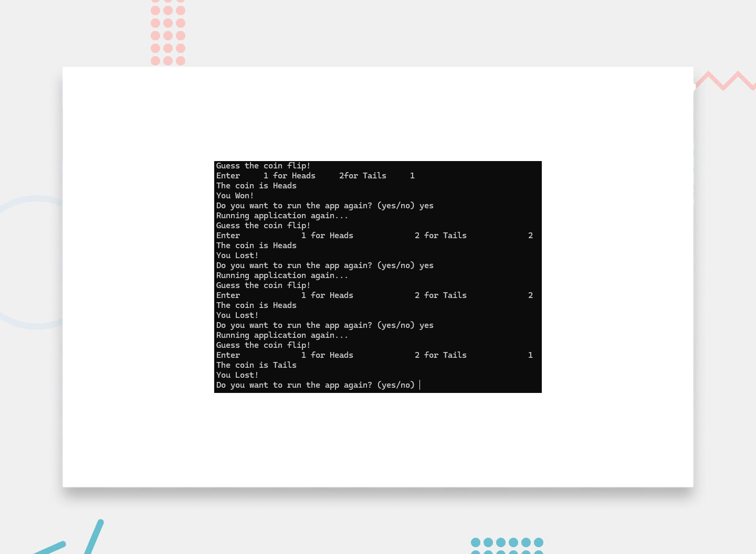Click the pink zigzag line decoration
This screenshot has height=554, width=756.
pyautogui.click(x=724, y=80)
